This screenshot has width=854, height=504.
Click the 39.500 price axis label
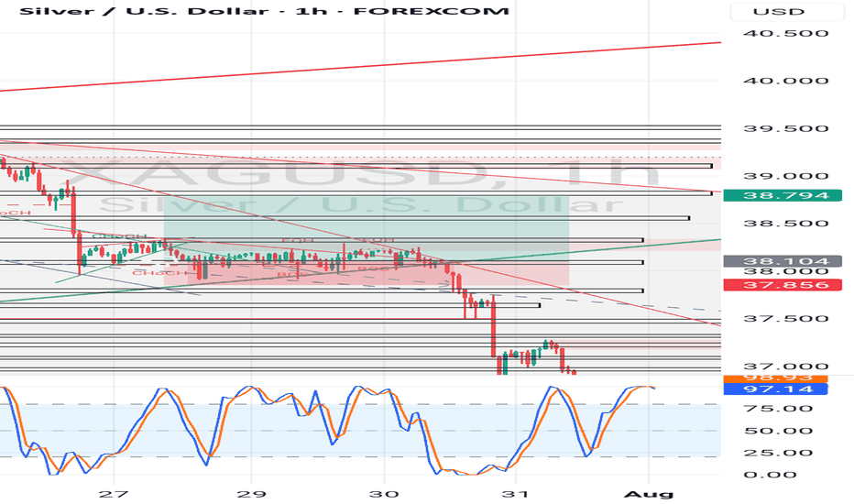pos(786,128)
